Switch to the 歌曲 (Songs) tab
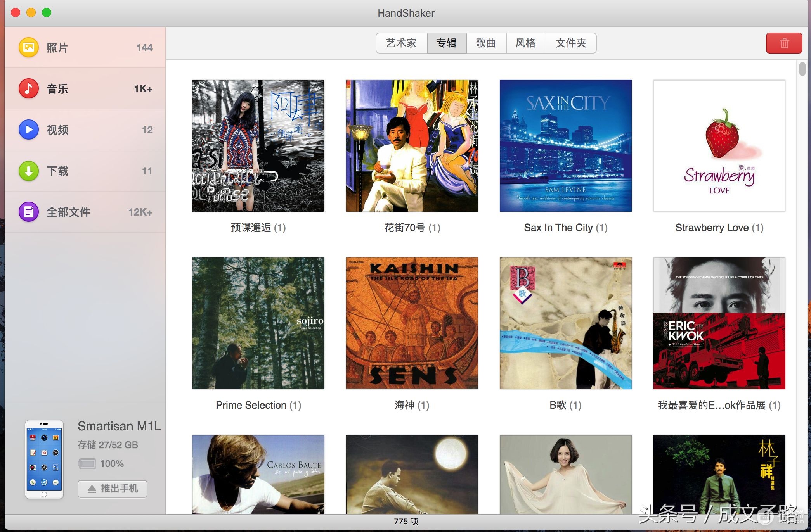Viewport: 811px width, 532px height. (486, 43)
